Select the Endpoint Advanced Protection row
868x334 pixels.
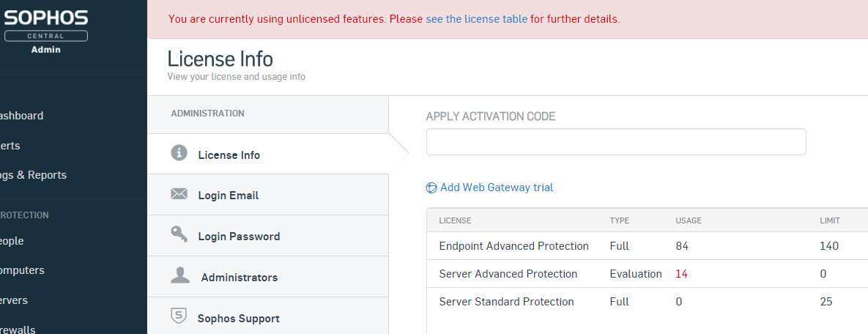click(x=648, y=246)
